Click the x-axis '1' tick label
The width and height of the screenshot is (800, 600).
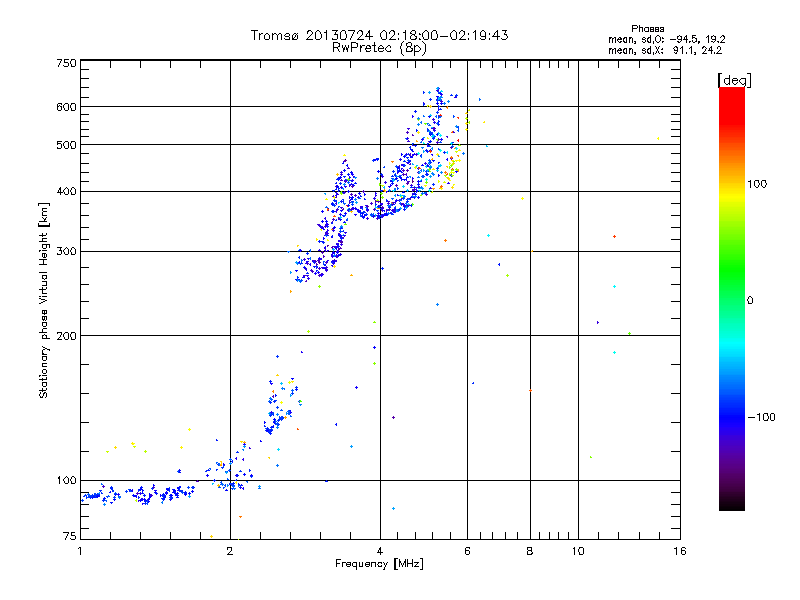pos(80,551)
